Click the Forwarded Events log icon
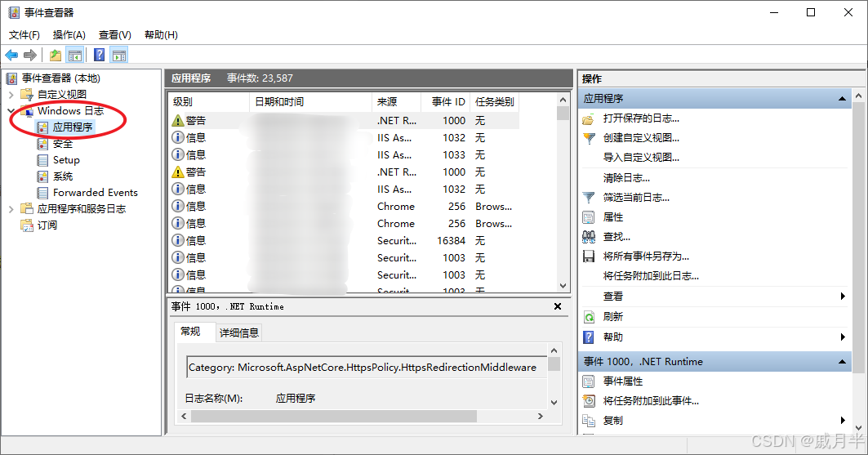 42,193
